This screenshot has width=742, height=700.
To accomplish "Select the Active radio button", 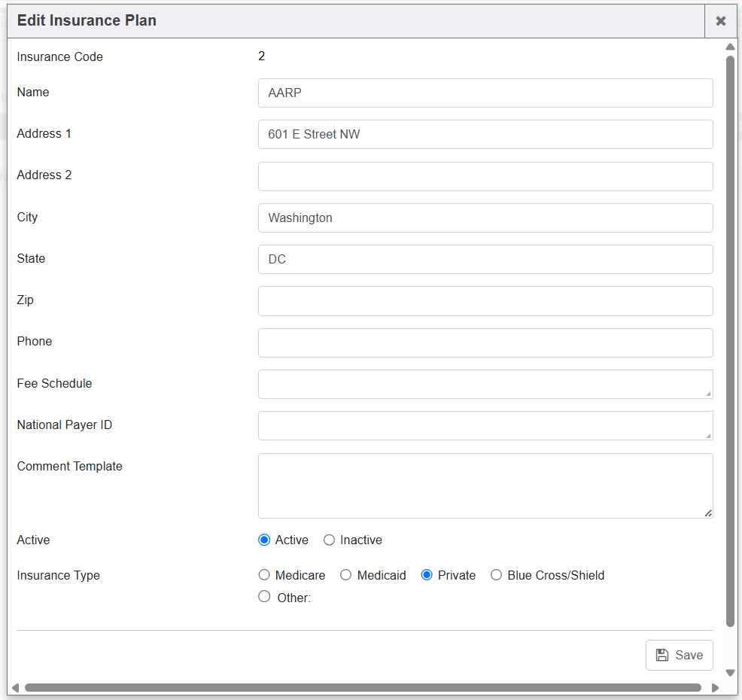I will coord(264,540).
